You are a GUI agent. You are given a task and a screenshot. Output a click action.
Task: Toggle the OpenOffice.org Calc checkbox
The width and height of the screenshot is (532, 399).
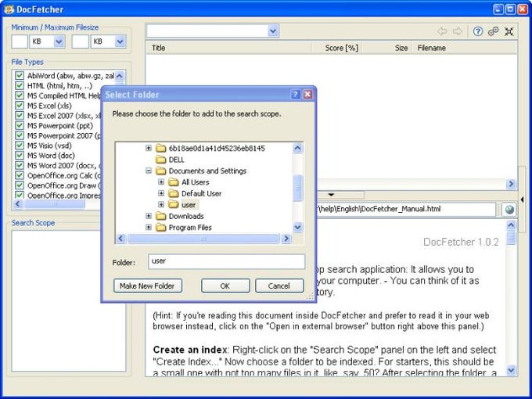(20, 175)
